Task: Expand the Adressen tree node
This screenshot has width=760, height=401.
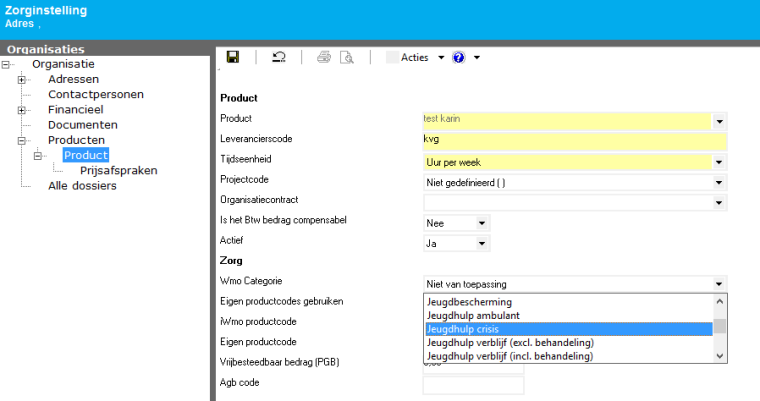Action: [23, 80]
